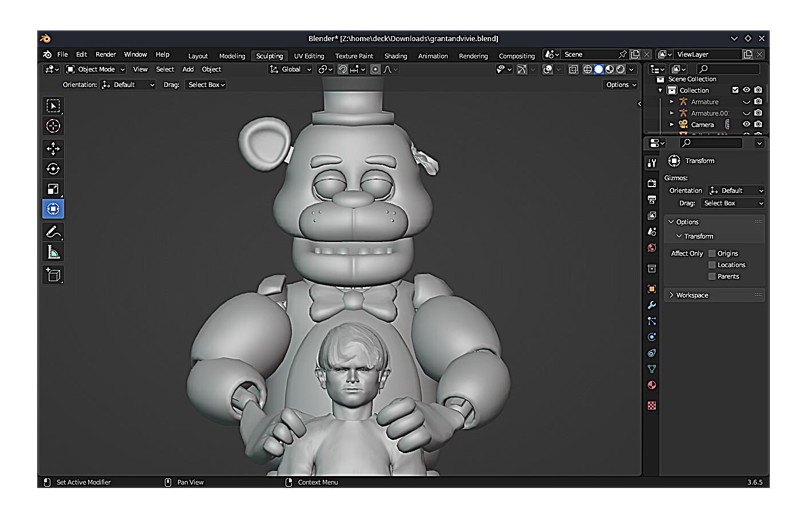Enable Affect Only Origins checkbox
The image size is (807, 532).
coord(712,253)
